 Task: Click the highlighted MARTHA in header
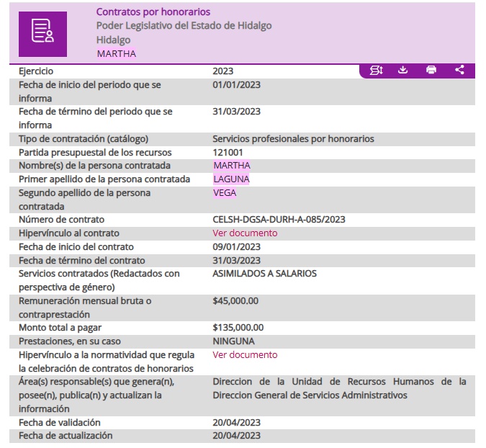(116, 53)
